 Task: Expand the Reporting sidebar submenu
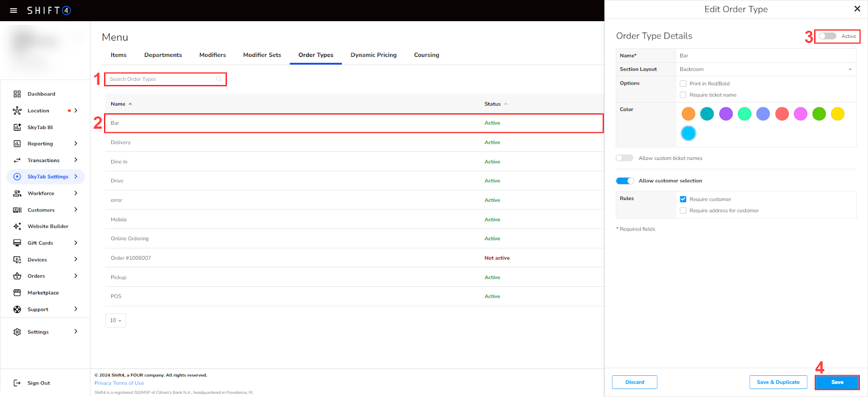(75, 144)
